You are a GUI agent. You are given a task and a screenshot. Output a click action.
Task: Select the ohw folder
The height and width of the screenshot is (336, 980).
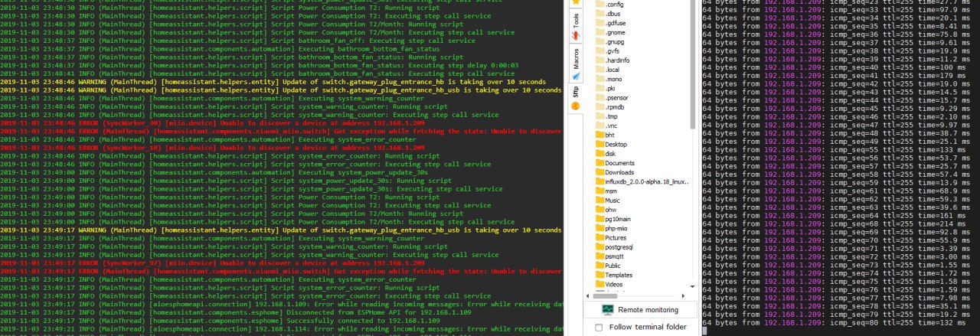[x=606, y=209]
